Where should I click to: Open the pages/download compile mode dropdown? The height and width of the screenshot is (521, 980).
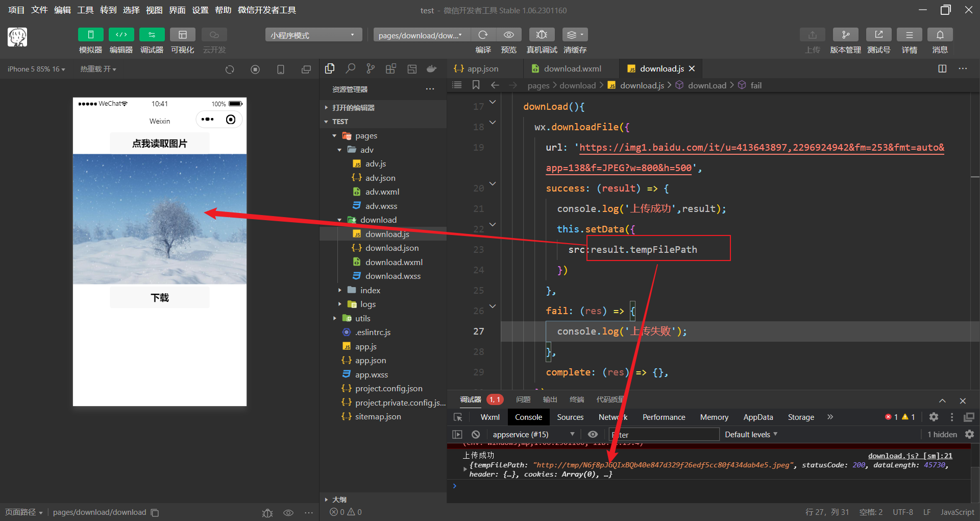point(422,35)
